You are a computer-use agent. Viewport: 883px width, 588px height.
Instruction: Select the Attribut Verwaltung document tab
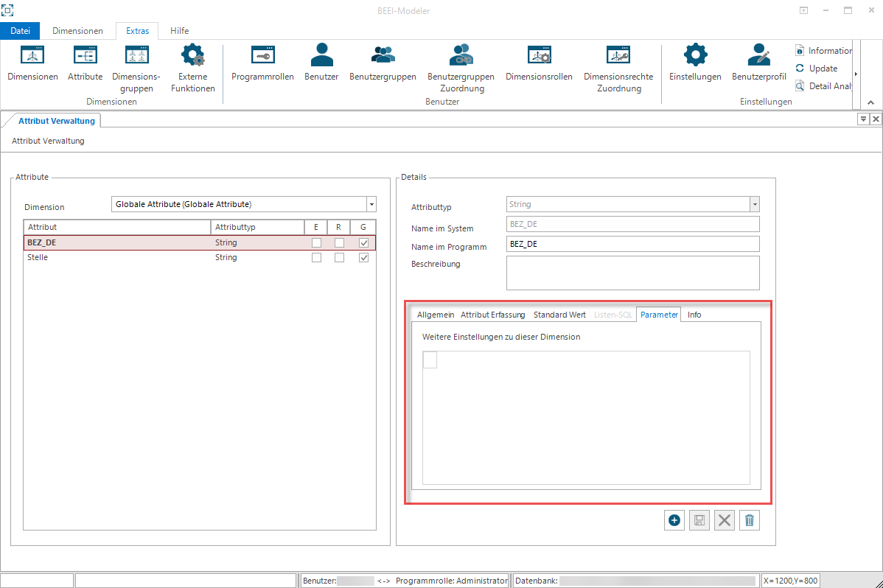56,121
